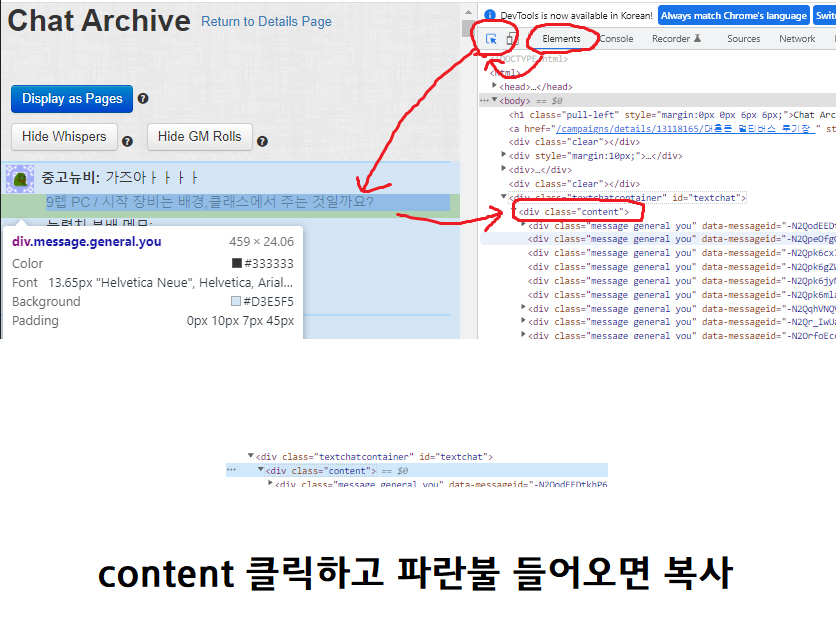Select message row with id -N2Qpk6cx
Viewport: 836px width, 622px height.
point(681,253)
